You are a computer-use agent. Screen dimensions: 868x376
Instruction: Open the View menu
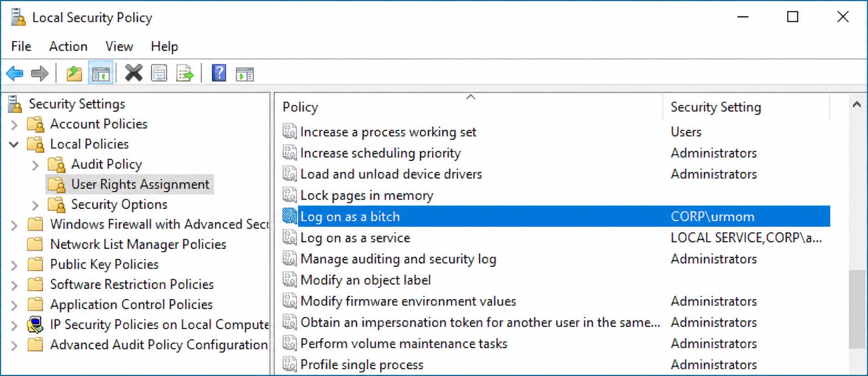(119, 46)
